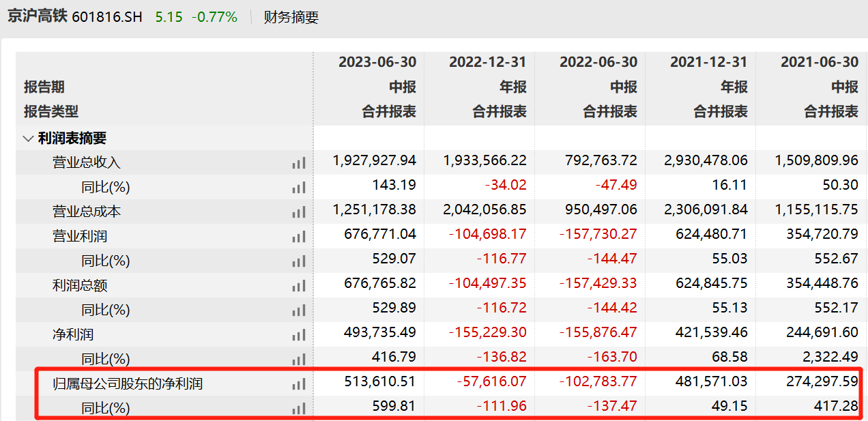Click the 2022-06-30 column header
The height and width of the screenshot is (421, 868).
[598, 62]
